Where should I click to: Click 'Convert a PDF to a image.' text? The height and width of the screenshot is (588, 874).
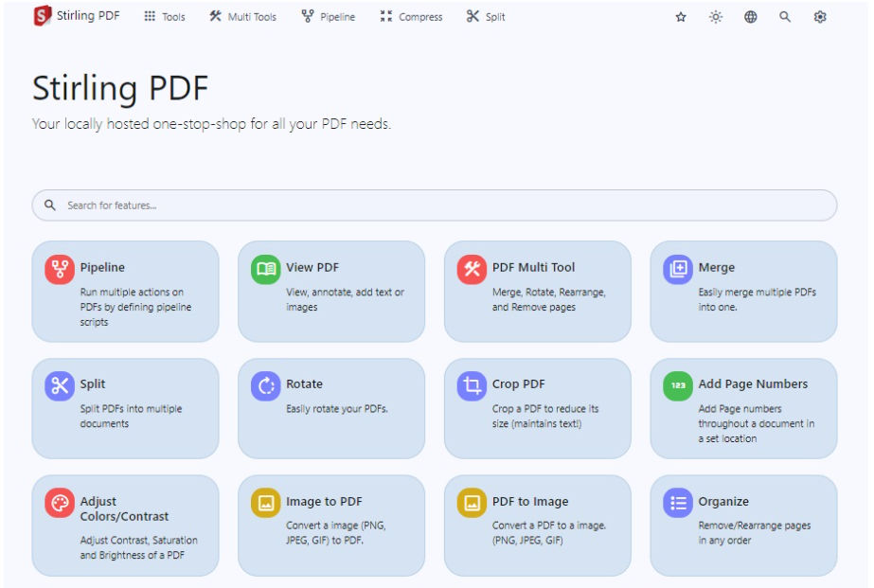tap(549, 525)
